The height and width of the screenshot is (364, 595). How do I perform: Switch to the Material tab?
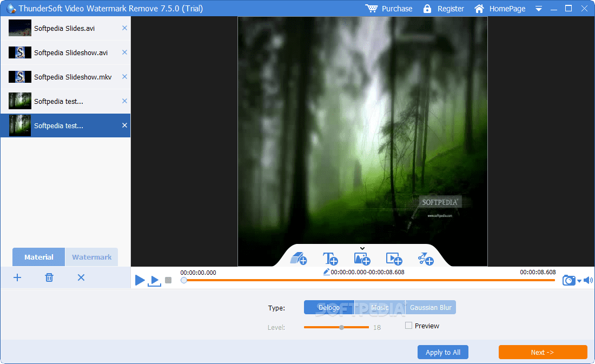point(39,257)
